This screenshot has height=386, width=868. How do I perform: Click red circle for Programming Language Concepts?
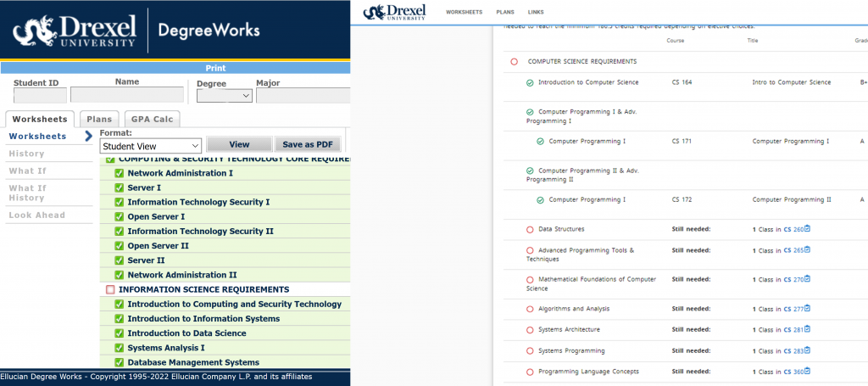pos(530,372)
